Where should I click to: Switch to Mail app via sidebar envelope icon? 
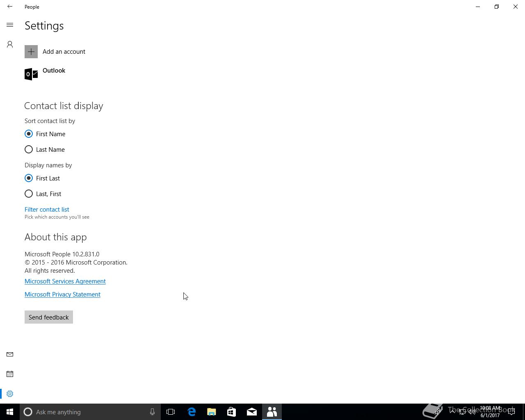(10, 354)
